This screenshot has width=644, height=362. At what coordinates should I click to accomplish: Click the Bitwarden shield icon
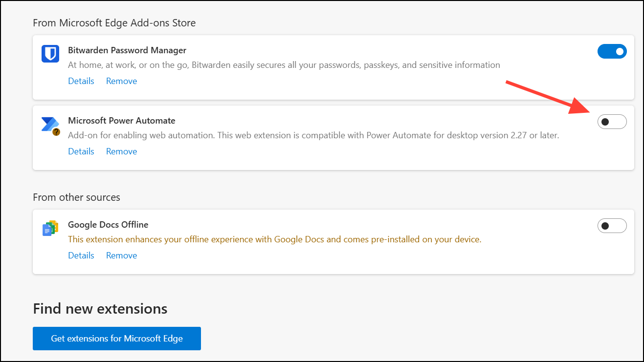coord(50,54)
